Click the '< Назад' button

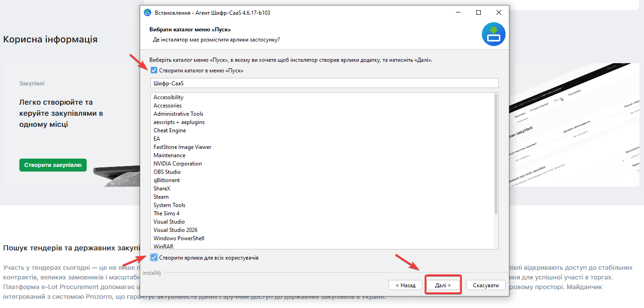click(x=406, y=285)
